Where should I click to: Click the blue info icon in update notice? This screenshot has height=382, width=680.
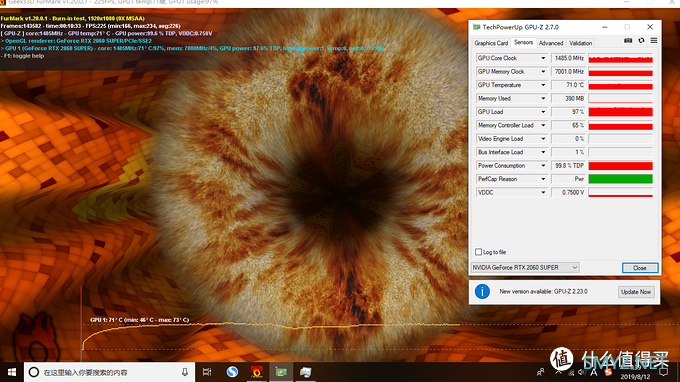click(x=482, y=291)
